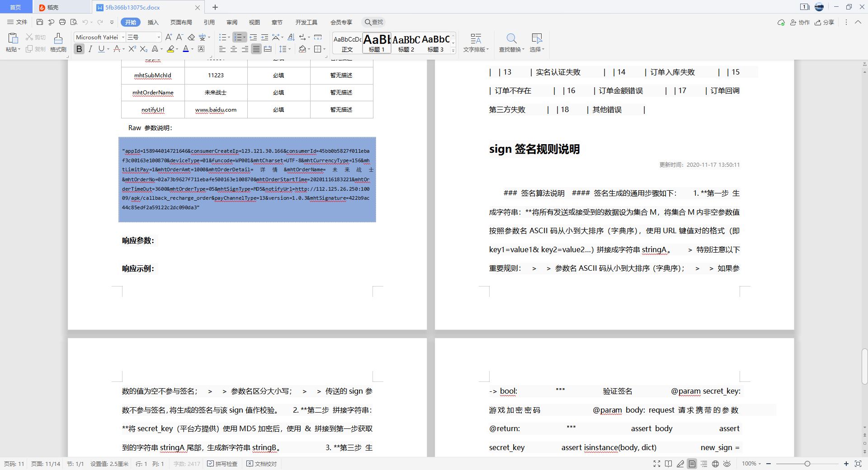Image resolution: width=868 pixels, height=470 pixels.
Task: Click the sort (A-Z) icon
Action: [x=291, y=37]
